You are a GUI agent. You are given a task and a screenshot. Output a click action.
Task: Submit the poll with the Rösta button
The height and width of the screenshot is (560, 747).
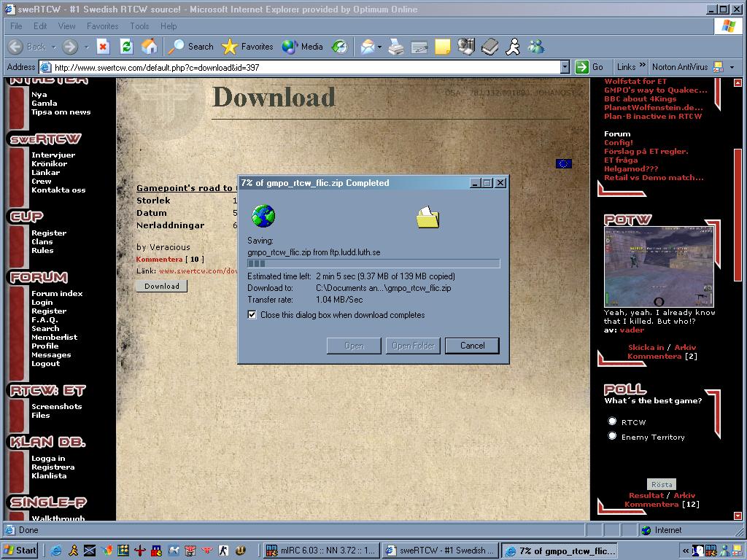[x=661, y=484]
